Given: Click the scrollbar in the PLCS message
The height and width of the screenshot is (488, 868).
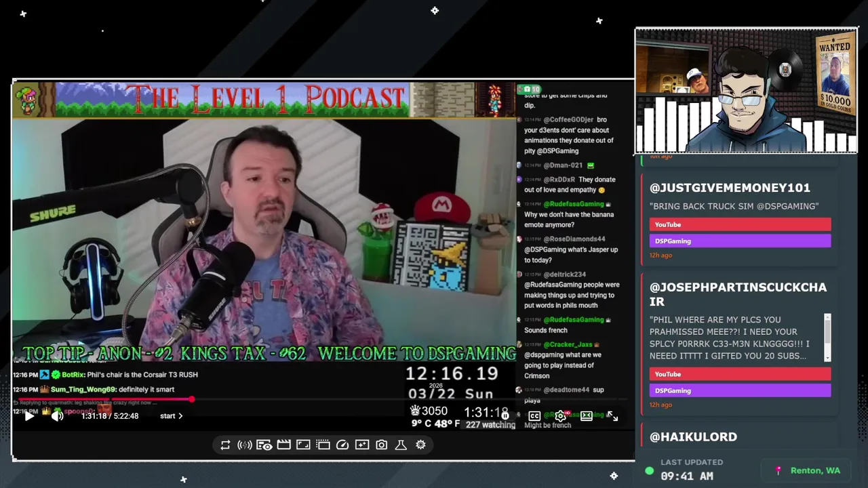Looking at the screenshot, I should click(827, 338).
